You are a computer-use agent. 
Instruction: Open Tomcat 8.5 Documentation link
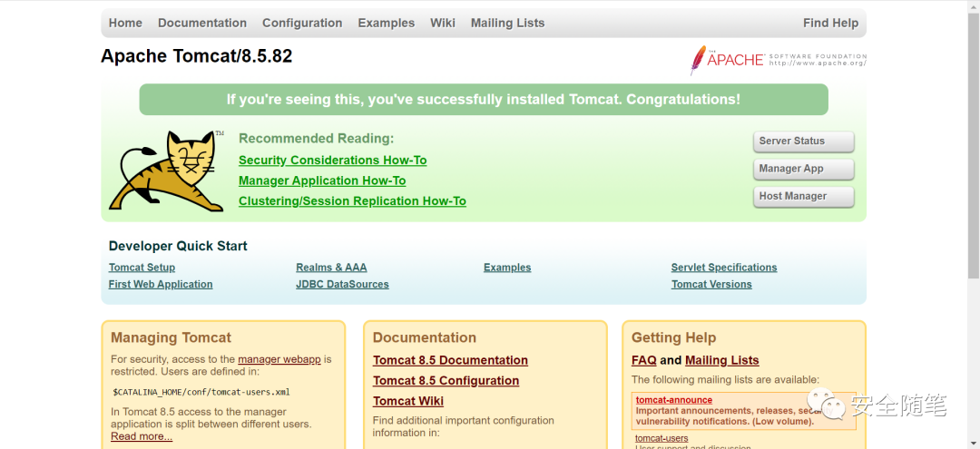click(x=451, y=360)
